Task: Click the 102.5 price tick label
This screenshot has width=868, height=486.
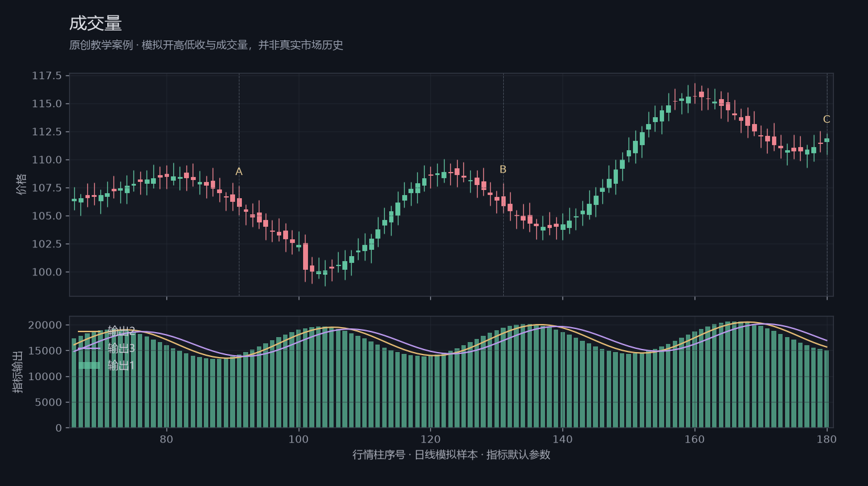Action: (47, 244)
